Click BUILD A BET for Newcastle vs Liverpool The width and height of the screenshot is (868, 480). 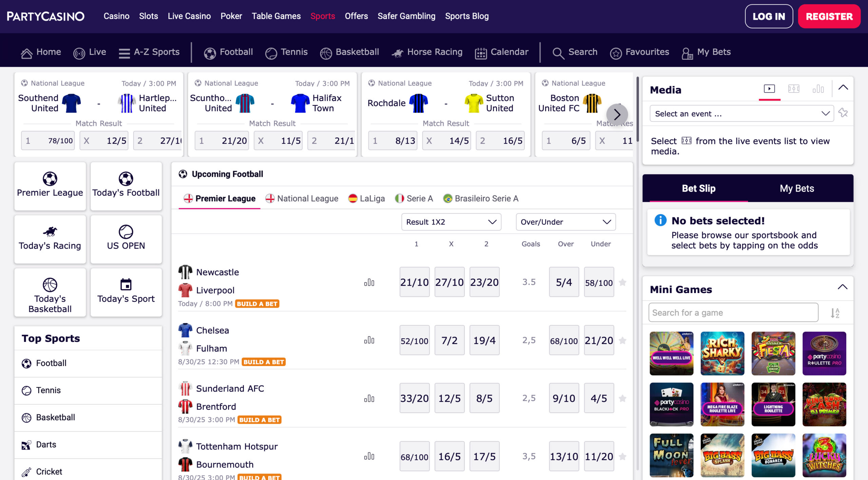257,304
